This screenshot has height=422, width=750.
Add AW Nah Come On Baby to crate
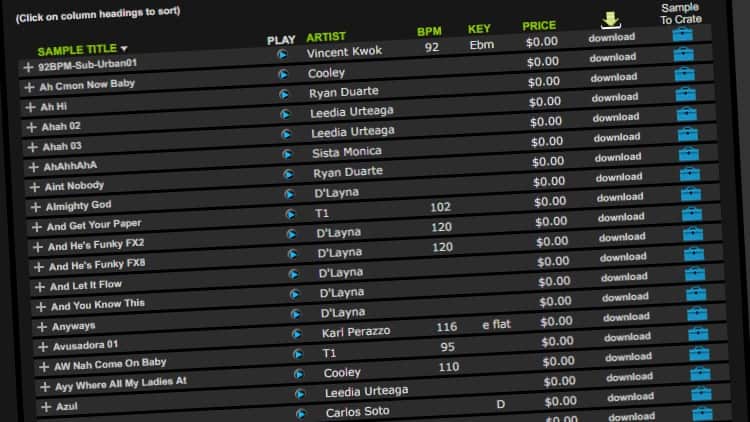[699, 333]
